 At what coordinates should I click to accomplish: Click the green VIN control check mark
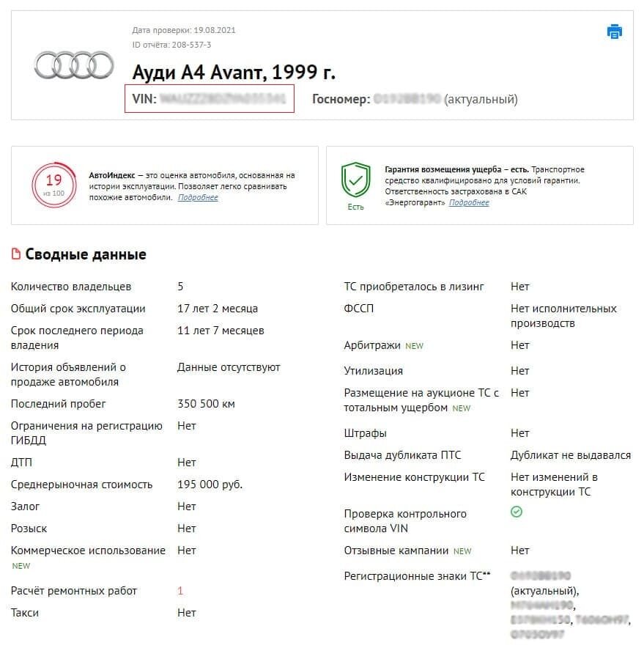(x=517, y=512)
